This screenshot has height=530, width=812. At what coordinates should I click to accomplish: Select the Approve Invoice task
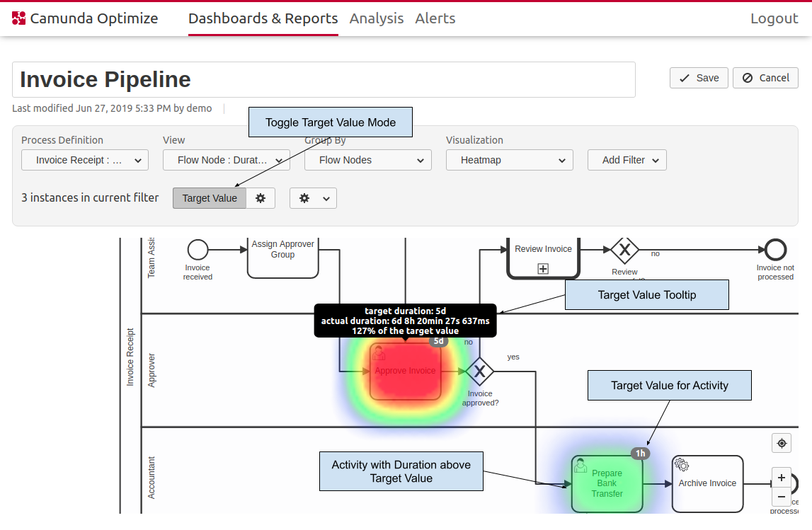[x=406, y=371]
